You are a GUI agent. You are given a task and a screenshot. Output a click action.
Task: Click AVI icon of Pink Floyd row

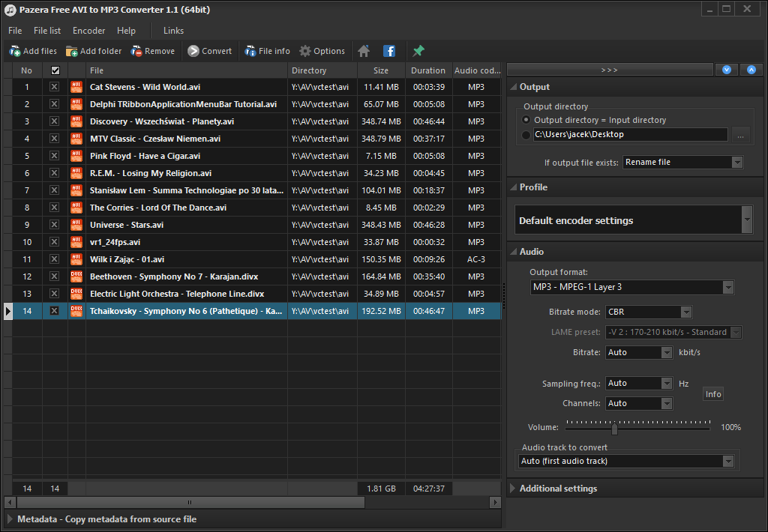pos(76,156)
